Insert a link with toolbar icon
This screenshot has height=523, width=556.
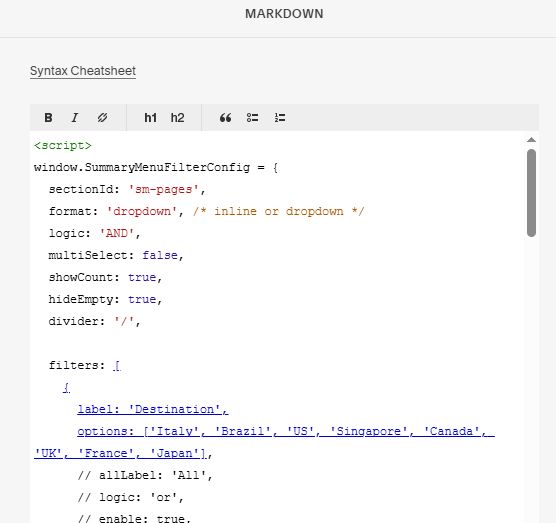[x=102, y=118]
